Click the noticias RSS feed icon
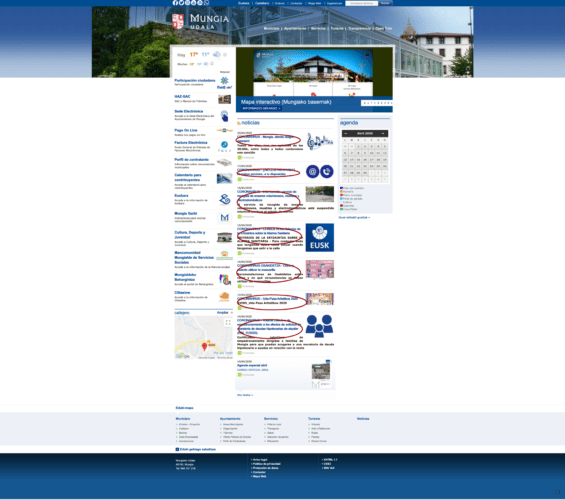The width and height of the screenshot is (565, 500). pyautogui.click(x=239, y=123)
